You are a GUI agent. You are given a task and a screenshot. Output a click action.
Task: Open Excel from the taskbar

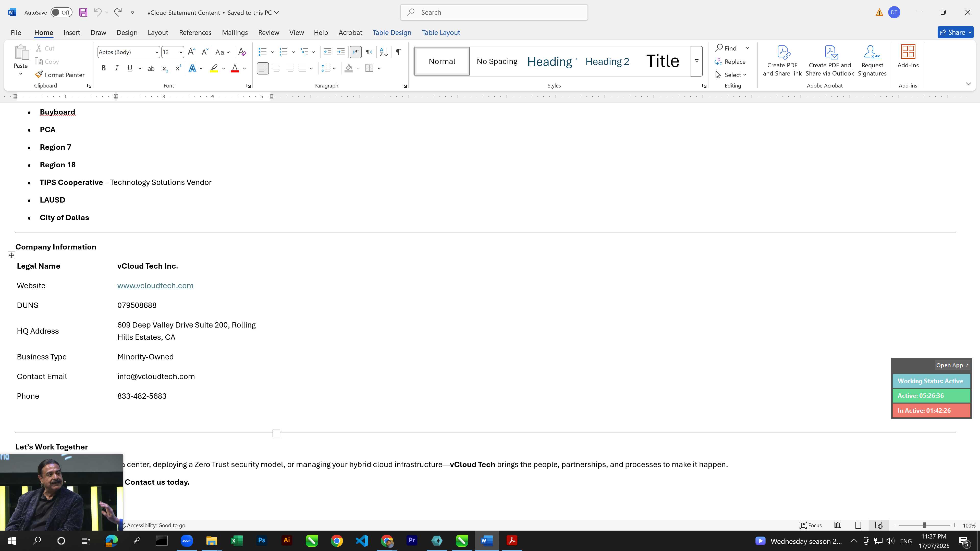(x=237, y=540)
